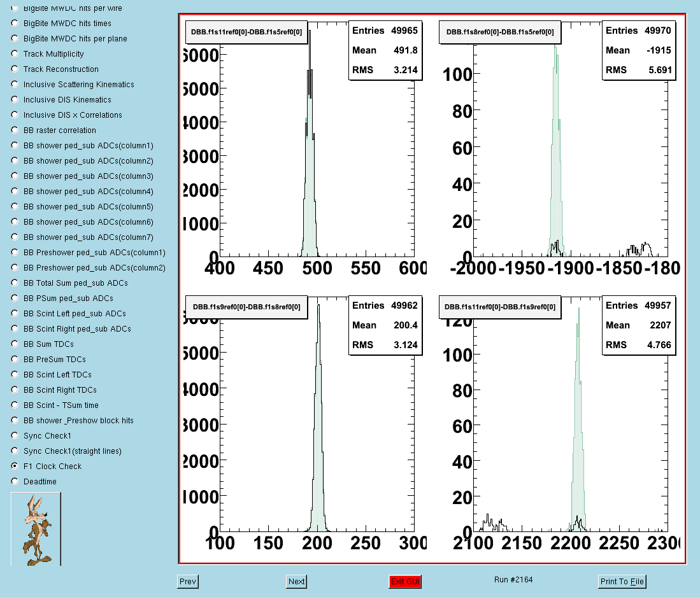Select BB PSum ped_sub ADCs option
This screenshot has width=700, height=597.
15,298
